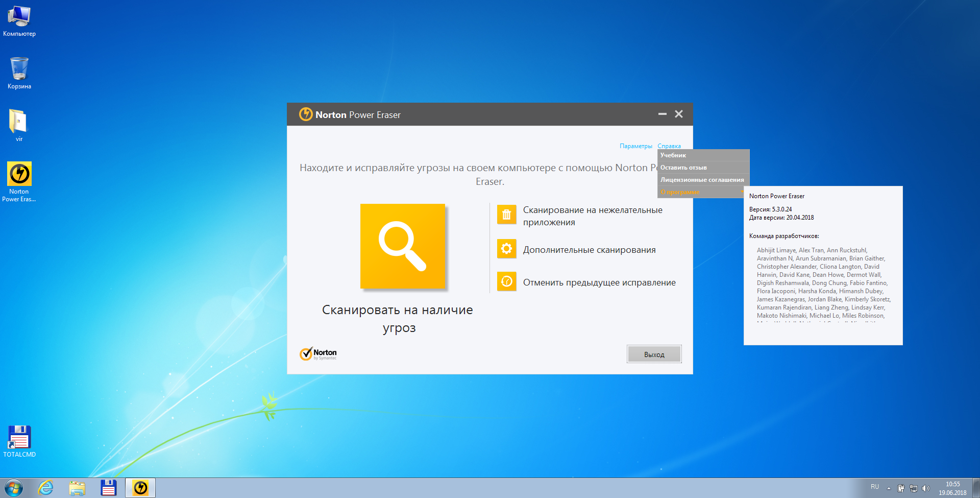Click the Справка link
Viewport: 980px width, 498px height.
pyautogui.click(x=669, y=146)
